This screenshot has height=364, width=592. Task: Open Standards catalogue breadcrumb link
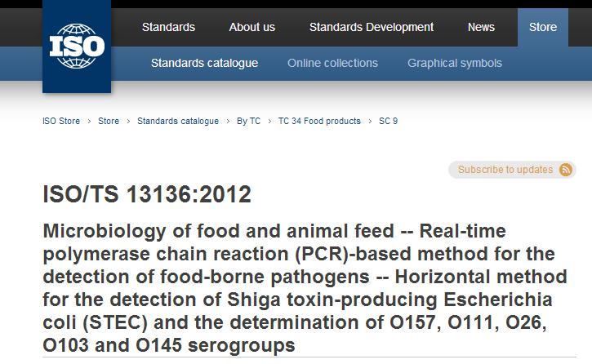(178, 121)
